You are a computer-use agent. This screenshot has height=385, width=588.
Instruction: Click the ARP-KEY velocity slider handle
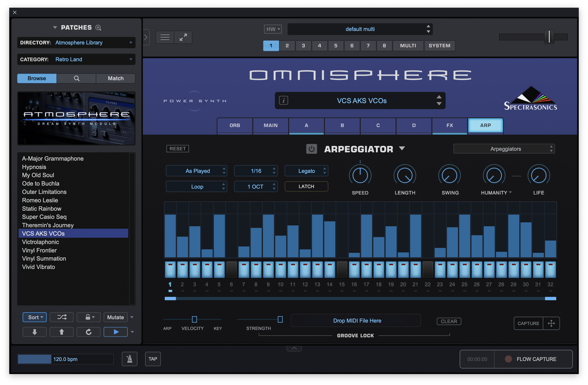pyautogui.click(x=194, y=319)
